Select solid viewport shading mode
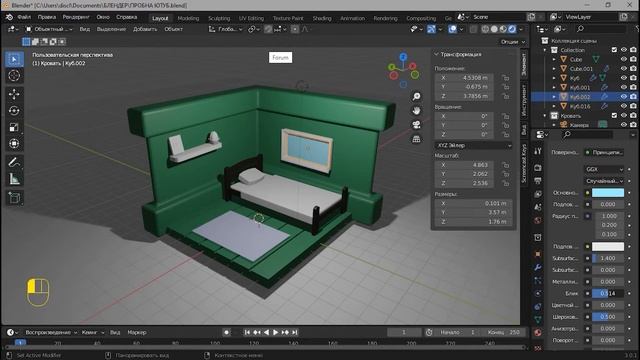640x360 pixels. click(494, 29)
